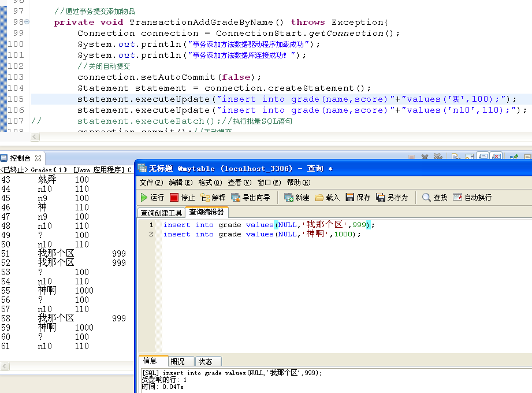Click console row 59 神啊 1000
Viewport: 532px width, 393px height.
[47, 328]
